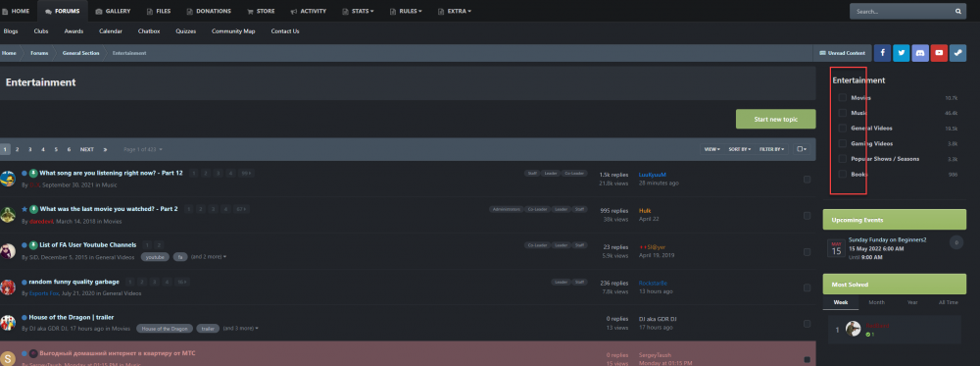Open the STATS dropdown menu

(x=358, y=11)
